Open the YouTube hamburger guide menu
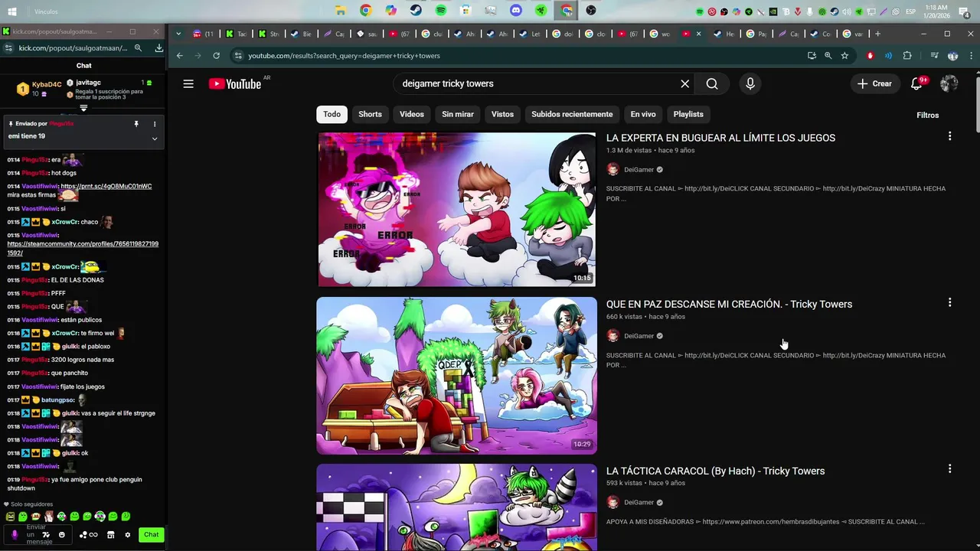This screenshot has height=551, width=980. tap(188, 84)
